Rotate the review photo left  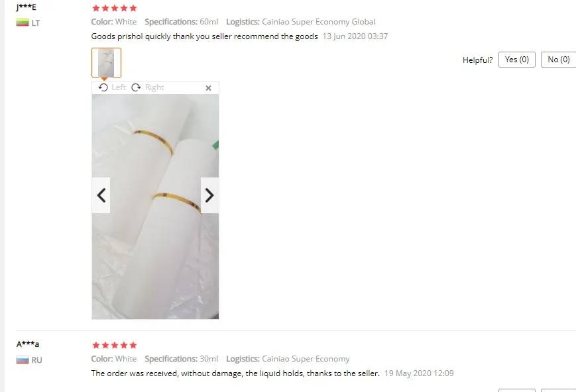(111, 87)
